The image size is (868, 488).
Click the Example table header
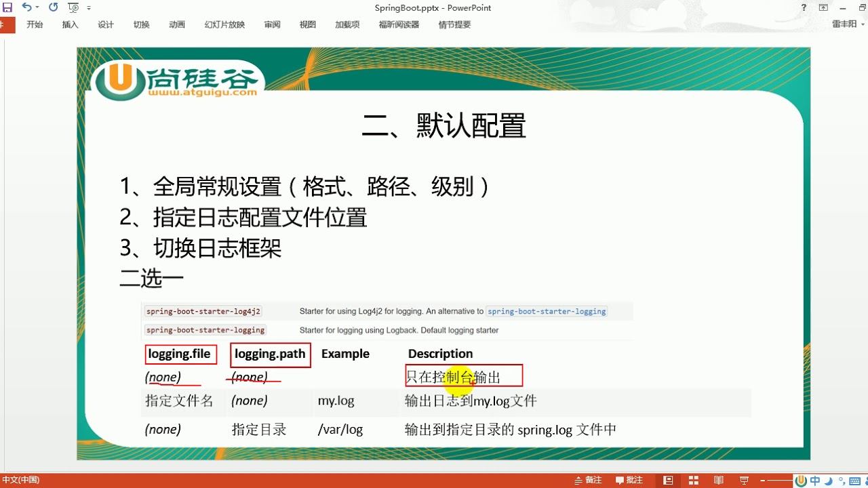pyautogui.click(x=345, y=354)
